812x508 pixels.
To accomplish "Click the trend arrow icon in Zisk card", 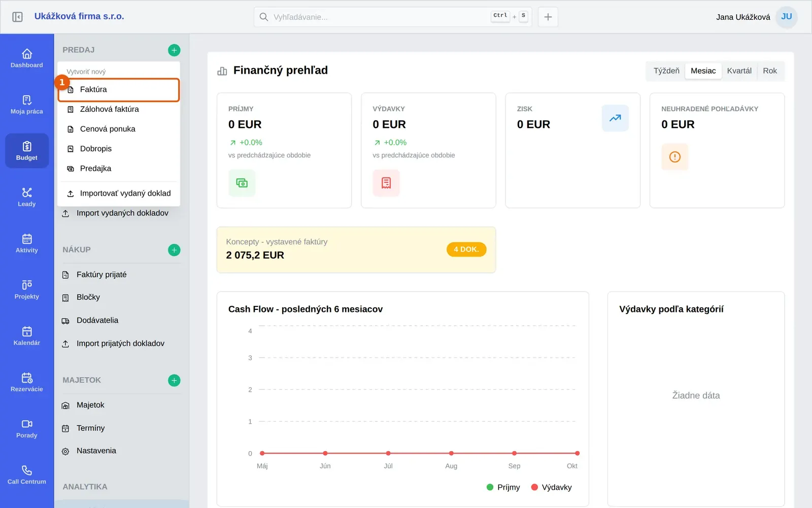I will [615, 118].
